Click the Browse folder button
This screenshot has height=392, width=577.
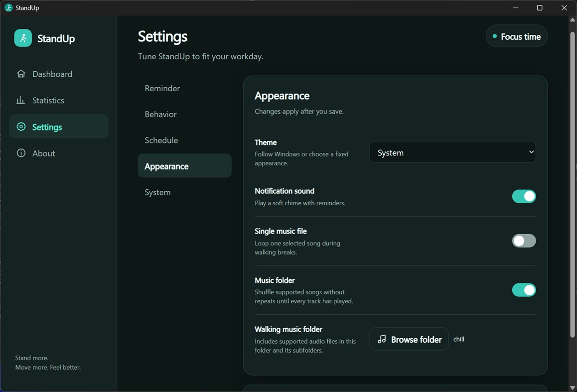point(409,339)
